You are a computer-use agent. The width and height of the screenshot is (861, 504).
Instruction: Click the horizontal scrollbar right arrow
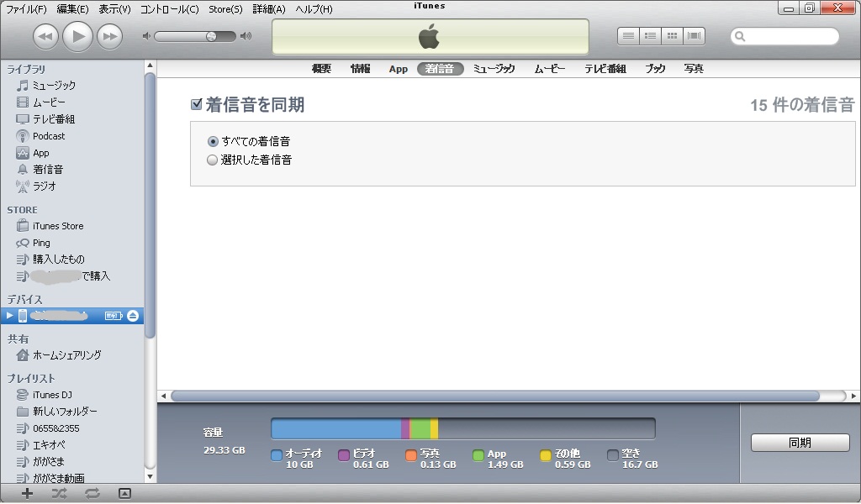coord(854,396)
